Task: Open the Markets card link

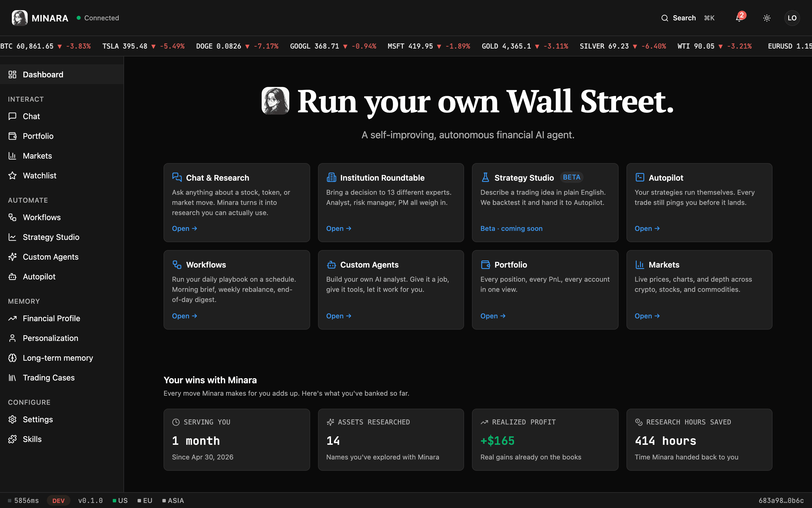Action: point(647,316)
